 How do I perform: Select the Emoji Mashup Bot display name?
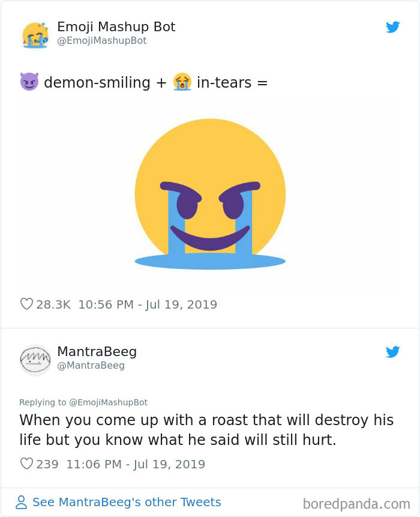pyautogui.click(x=116, y=26)
